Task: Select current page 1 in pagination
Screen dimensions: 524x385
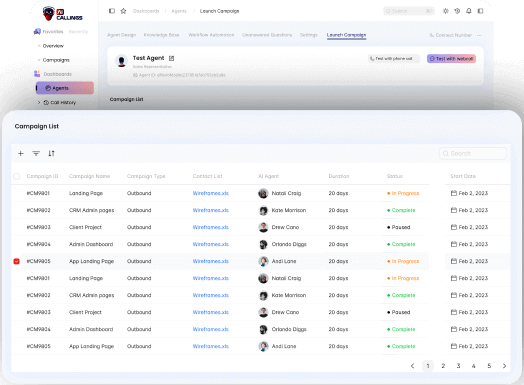Action: coord(428,366)
